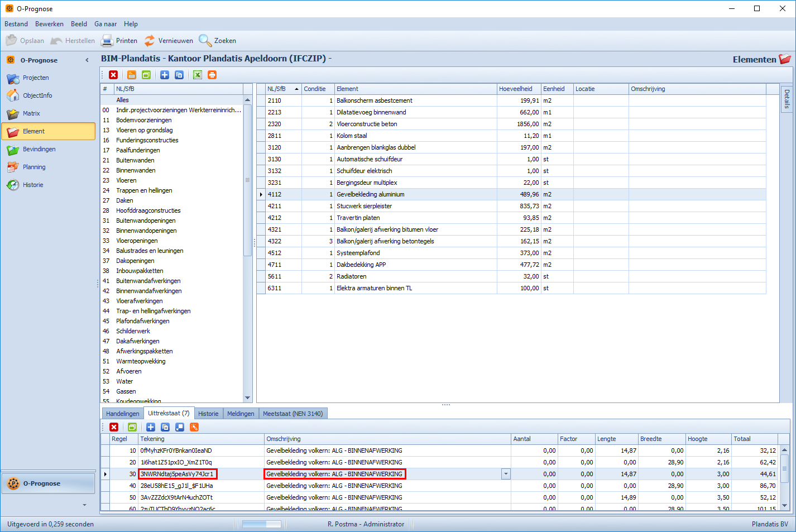Open Planning in the left navigation

(x=34, y=167)
